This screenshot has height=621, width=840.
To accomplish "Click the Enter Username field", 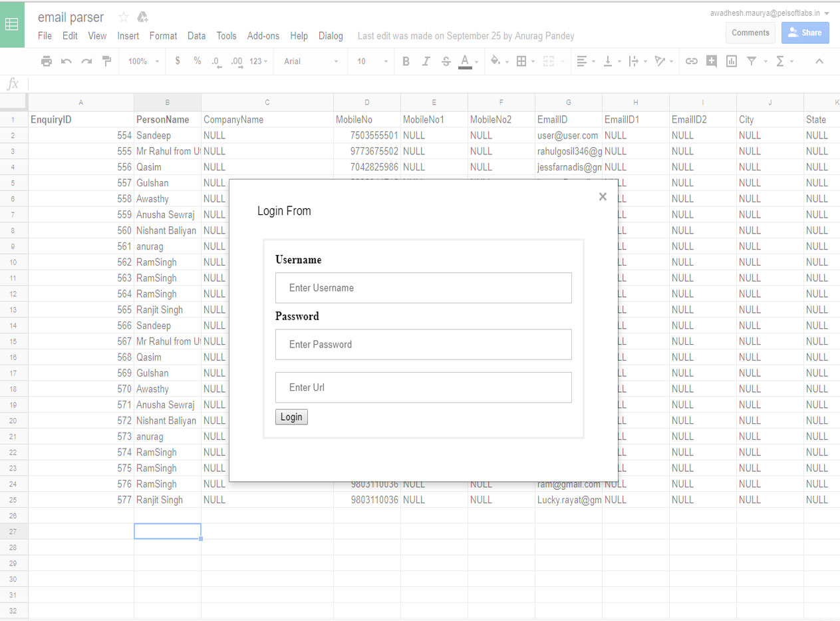I will 423,288.
